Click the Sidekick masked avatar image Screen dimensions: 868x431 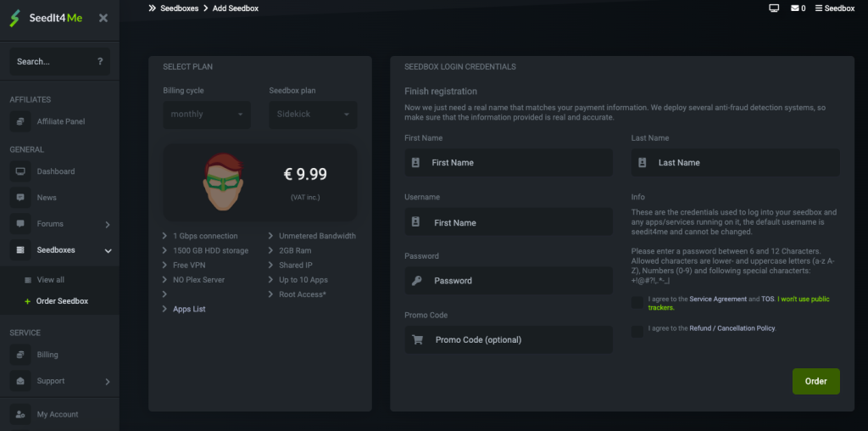point(223,182)
